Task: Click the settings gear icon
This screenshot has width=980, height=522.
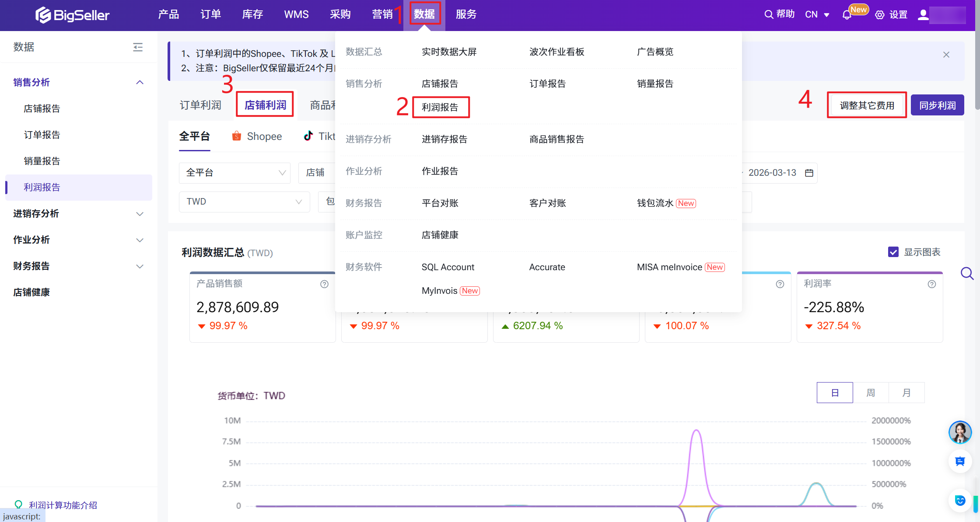Action: click(879, 15)
